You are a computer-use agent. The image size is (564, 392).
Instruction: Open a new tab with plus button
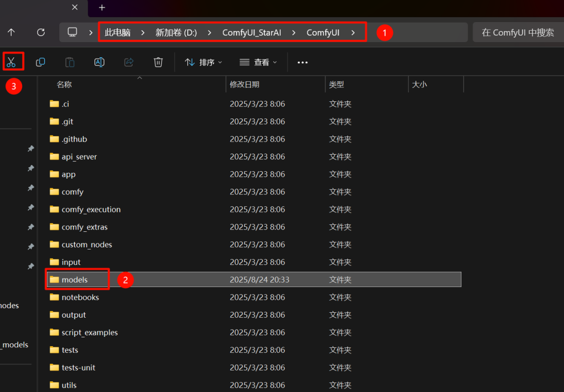pyautogui.click(x=102, y=8)
